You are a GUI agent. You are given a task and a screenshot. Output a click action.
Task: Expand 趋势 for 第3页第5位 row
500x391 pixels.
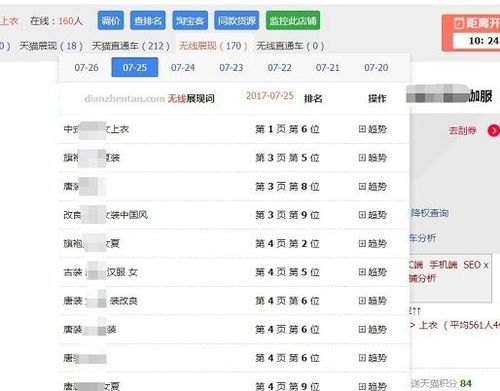[373, 158]
